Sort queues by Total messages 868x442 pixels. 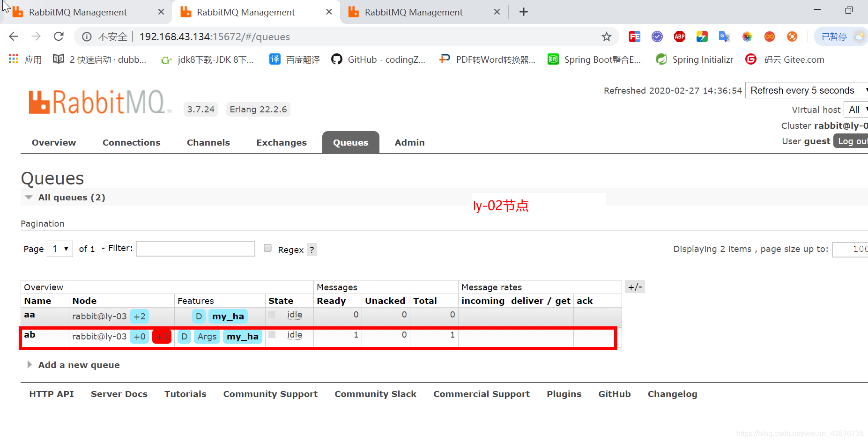point(425,301)
